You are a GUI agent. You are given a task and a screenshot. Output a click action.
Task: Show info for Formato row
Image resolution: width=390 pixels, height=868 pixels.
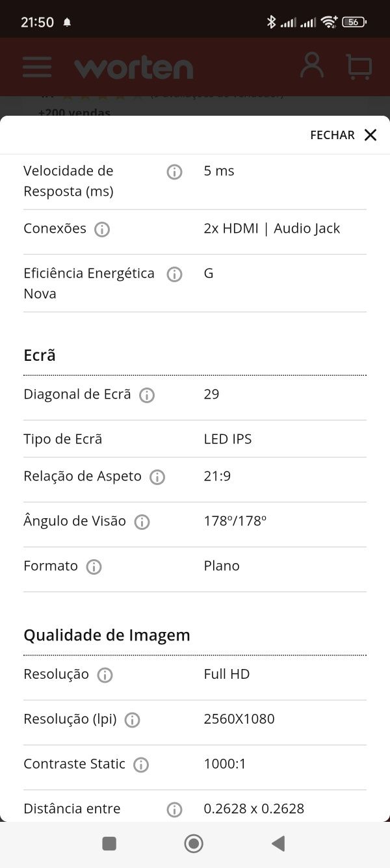[94, 567]
